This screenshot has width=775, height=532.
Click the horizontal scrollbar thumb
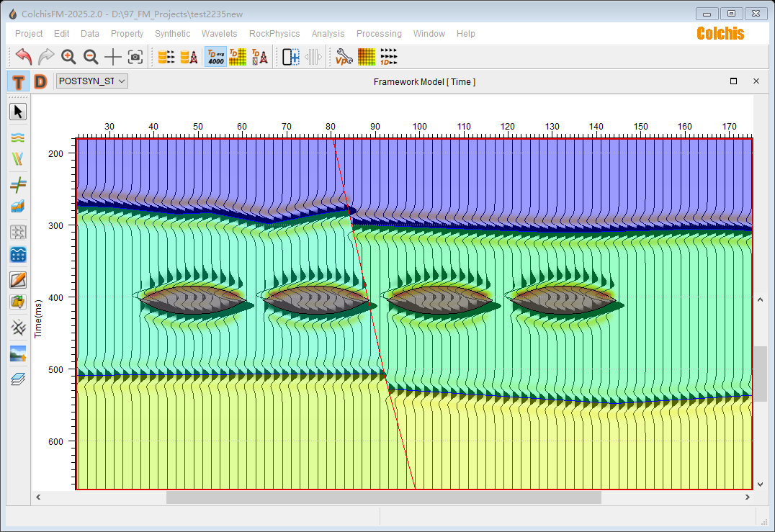click(x=383, y=497)
